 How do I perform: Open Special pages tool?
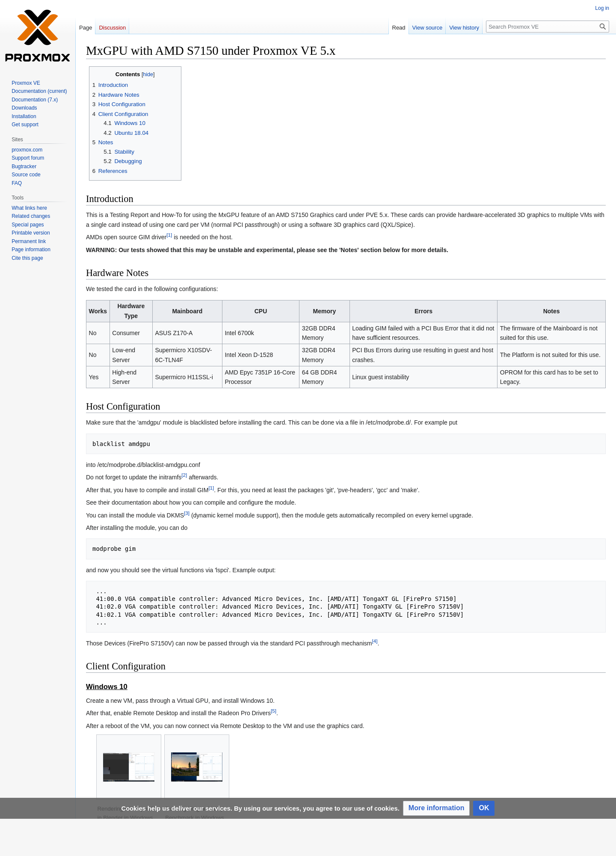(27, 225)
